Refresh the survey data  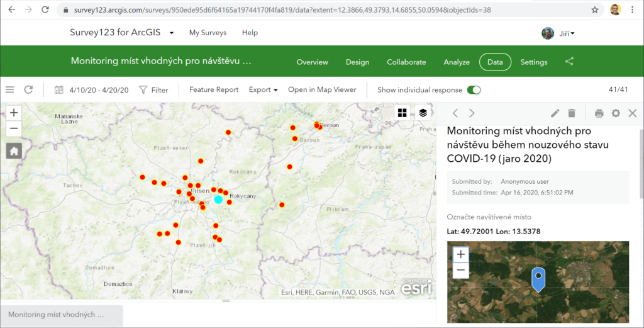(28, 90)
